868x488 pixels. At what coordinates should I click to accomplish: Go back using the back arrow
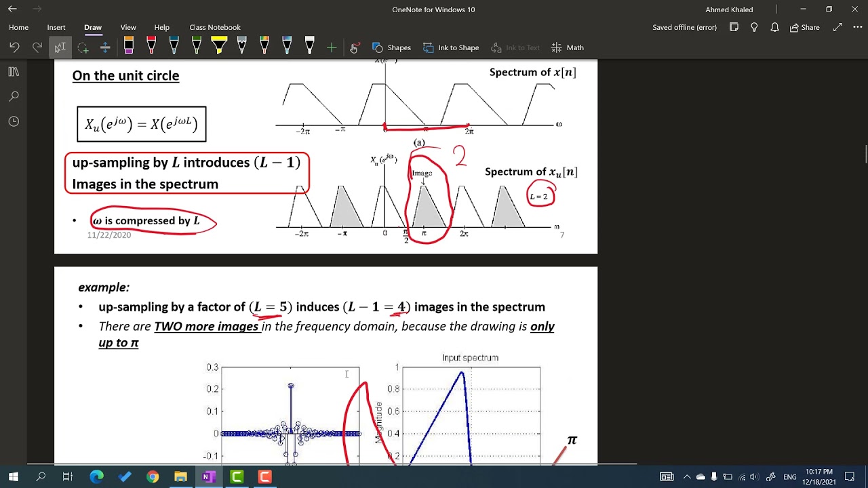(12, 9)
